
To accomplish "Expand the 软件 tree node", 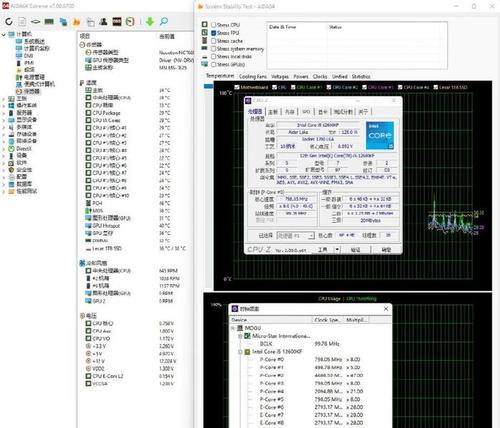I will click(4, 163).
